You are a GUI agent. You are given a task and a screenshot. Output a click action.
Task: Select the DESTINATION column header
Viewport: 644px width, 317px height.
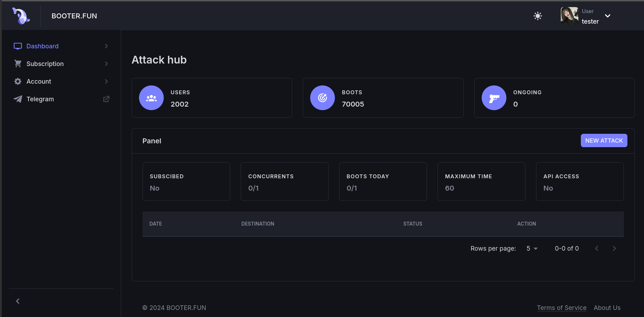(258, 224)
